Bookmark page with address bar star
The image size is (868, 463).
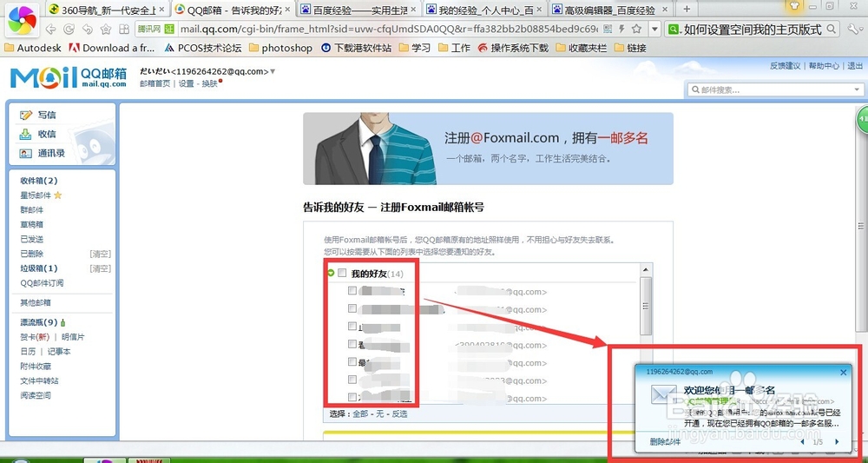(x=637, y=29)
